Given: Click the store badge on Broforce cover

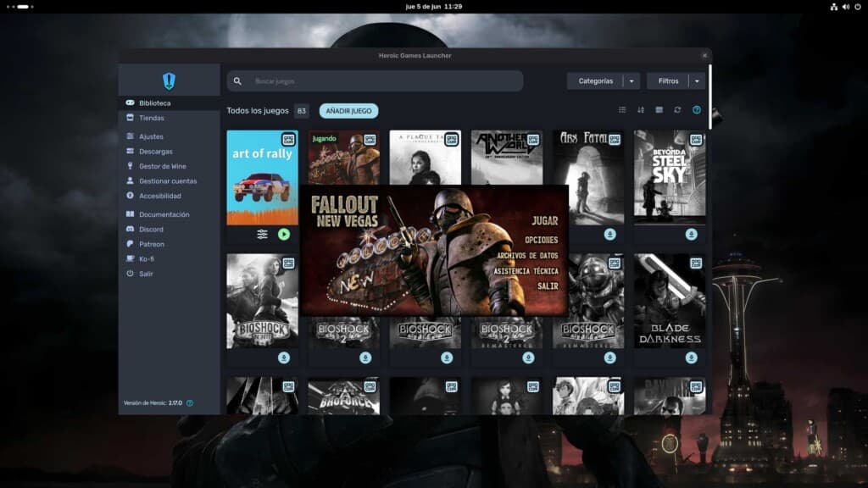Looking at the screenshot, I should coord(370,386).
